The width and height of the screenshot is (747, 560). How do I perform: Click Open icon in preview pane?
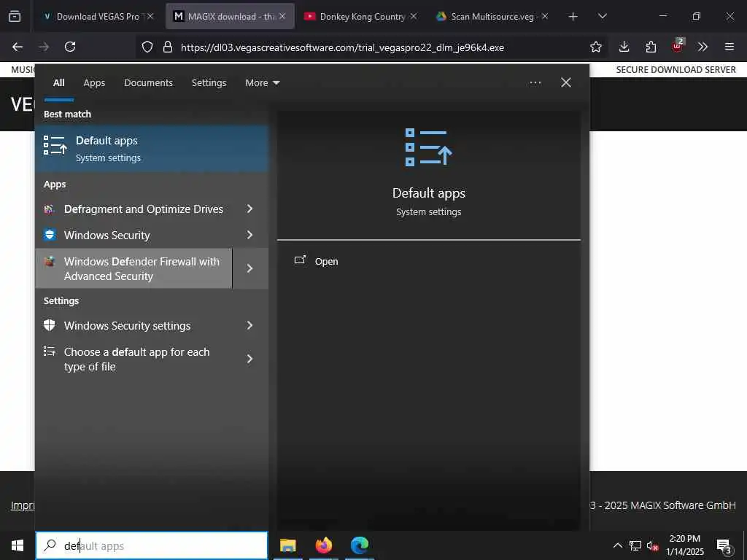click(x=300, y=260)
